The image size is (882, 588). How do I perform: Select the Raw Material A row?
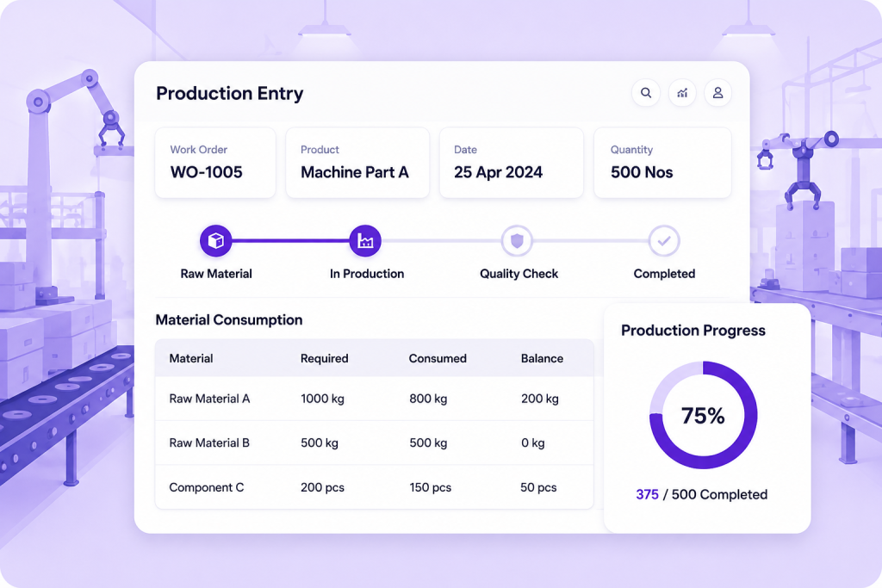pos(375,399)
